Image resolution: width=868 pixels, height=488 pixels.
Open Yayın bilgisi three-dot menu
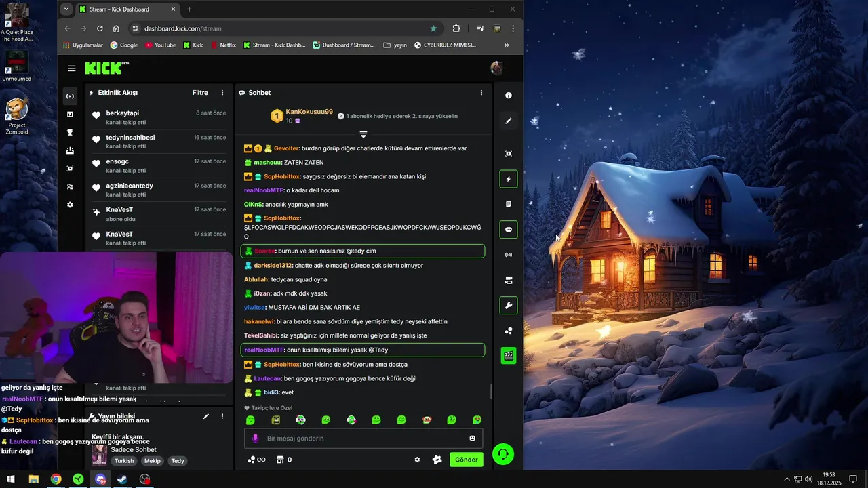222,416
